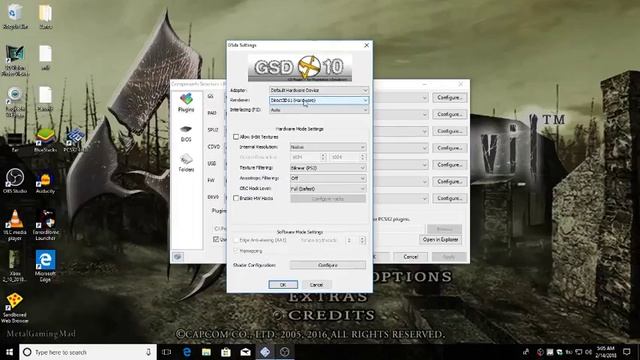
Task: Enable the Allow 8-Bit Textures checkbox
Action: pos(236,137)
